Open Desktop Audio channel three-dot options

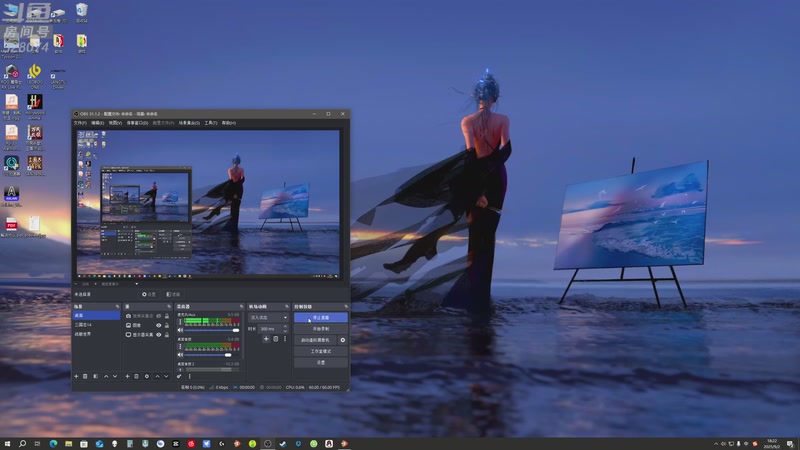coord(180,346)
